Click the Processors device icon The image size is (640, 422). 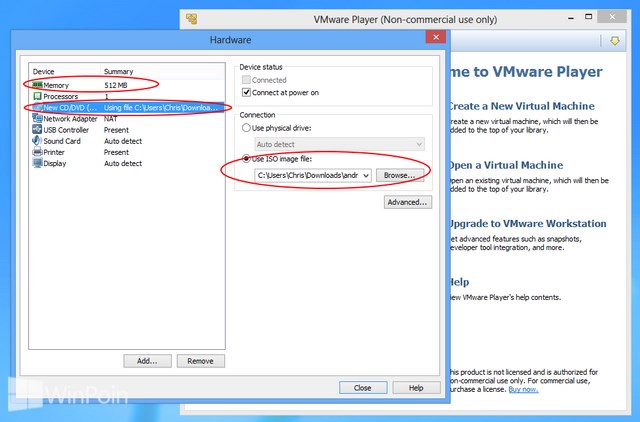(x=37, y=96)
